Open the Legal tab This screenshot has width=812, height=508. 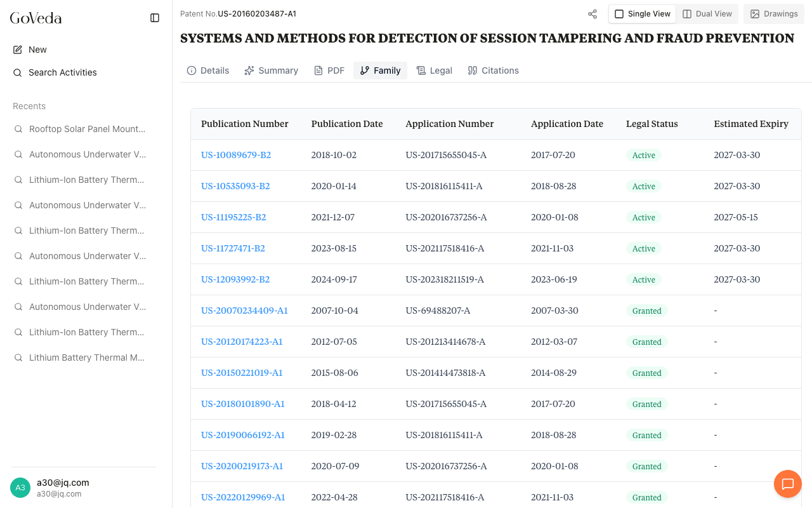pyautogui.click(x=434, y=70)
